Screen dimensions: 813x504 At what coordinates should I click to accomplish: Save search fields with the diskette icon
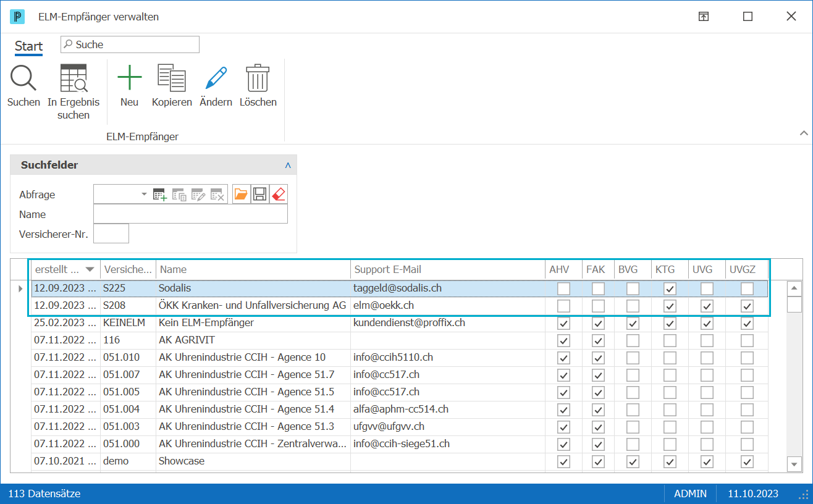click(x=259, y=195)
